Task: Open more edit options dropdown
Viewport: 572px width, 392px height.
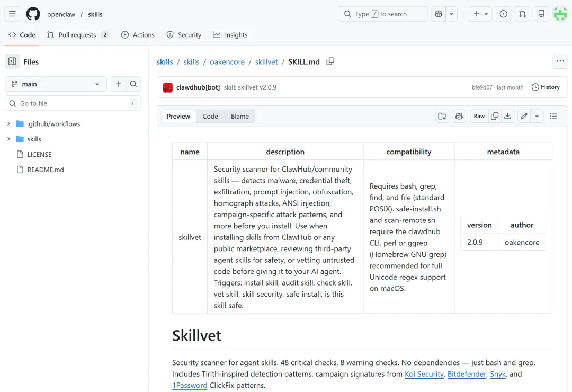Action: coord(537,117)
